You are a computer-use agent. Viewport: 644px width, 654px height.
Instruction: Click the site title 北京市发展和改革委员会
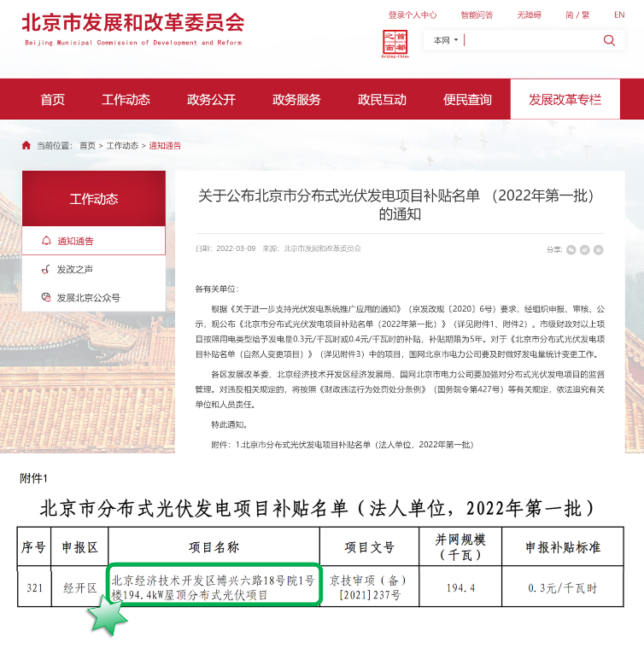pos(133,22)
